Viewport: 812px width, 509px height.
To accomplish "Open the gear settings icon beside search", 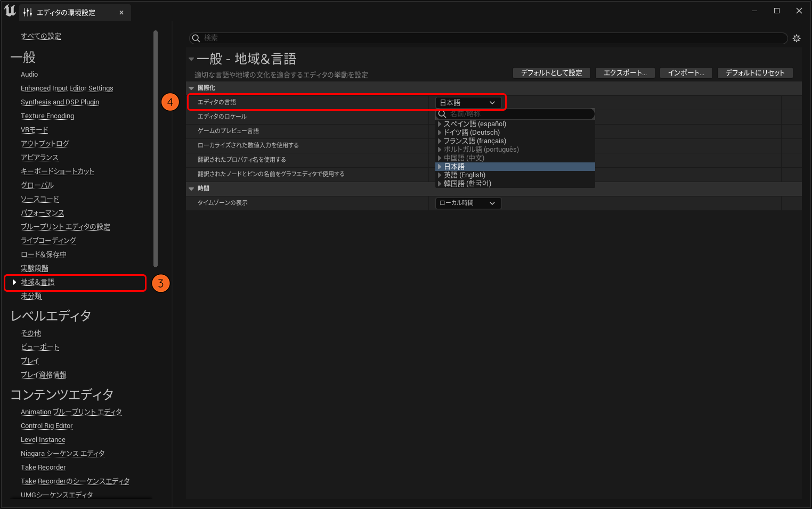I will pyautogui.click(x=796, y=38).
